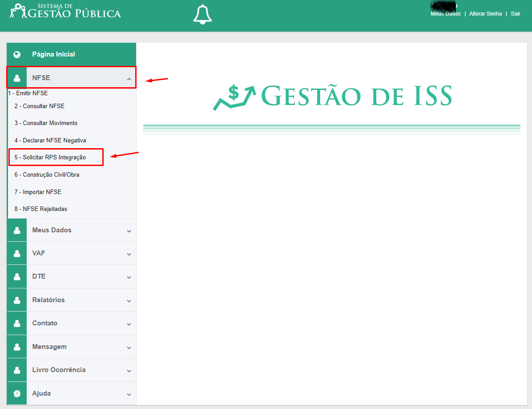The image size is (532, 409).
Task: Expand the Mensagem section chevron
Action: pyautogui.click(x=129, y=348)
